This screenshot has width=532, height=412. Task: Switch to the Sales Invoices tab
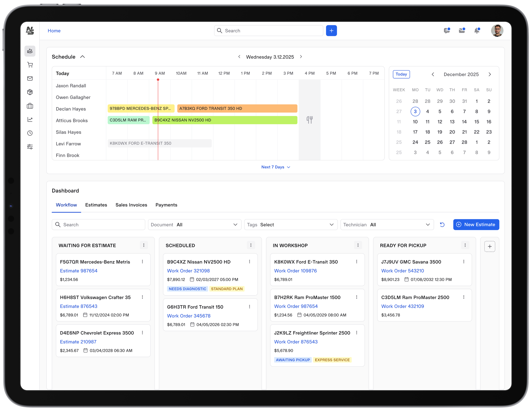tap(131, 205)
